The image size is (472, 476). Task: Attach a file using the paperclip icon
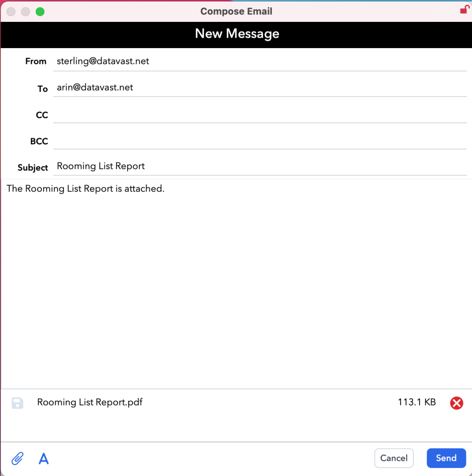point(17,458)
